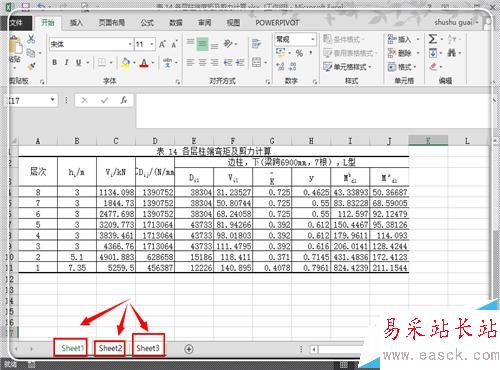This screenshot has height=370, width=500.
Task: Select the Format Painter brush
Action: (x=31, y=67)
